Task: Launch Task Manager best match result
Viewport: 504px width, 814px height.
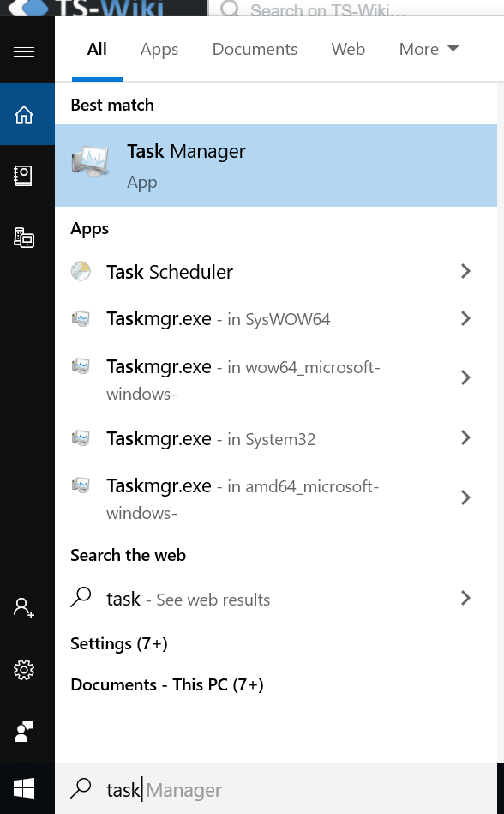Action: click(276, 166)
